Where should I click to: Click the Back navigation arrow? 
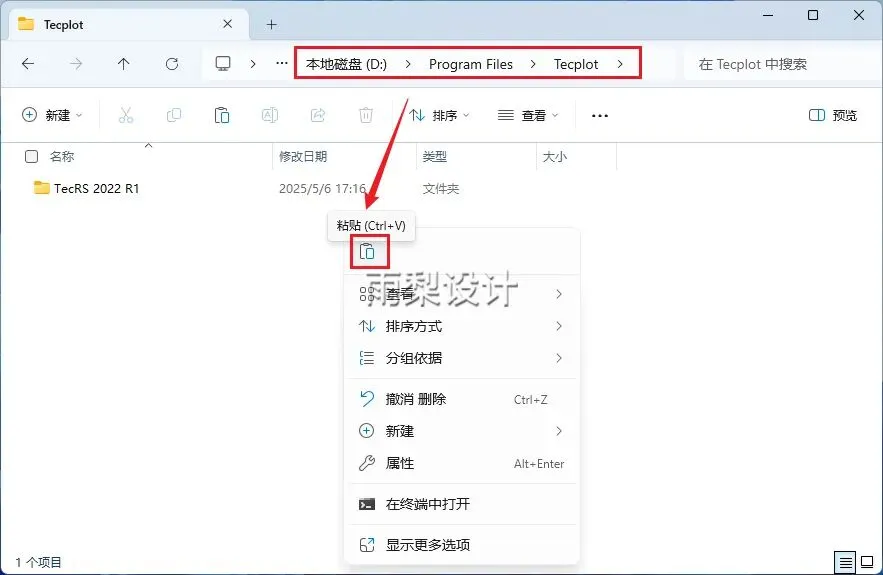click(28, 64)
